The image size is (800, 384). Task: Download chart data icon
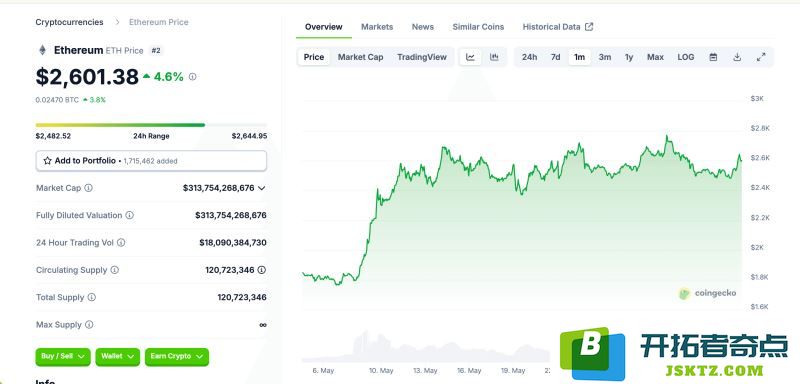(737, 57)
